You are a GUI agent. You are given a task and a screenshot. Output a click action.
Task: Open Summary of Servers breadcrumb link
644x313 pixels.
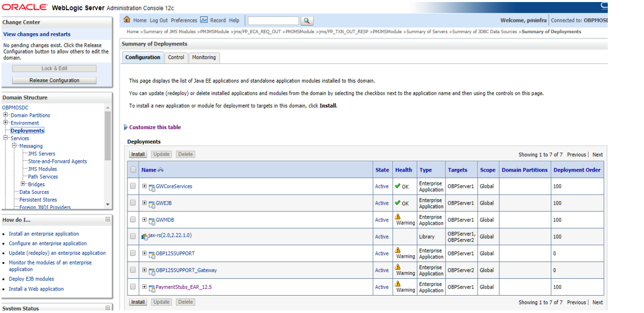[427, 32]
